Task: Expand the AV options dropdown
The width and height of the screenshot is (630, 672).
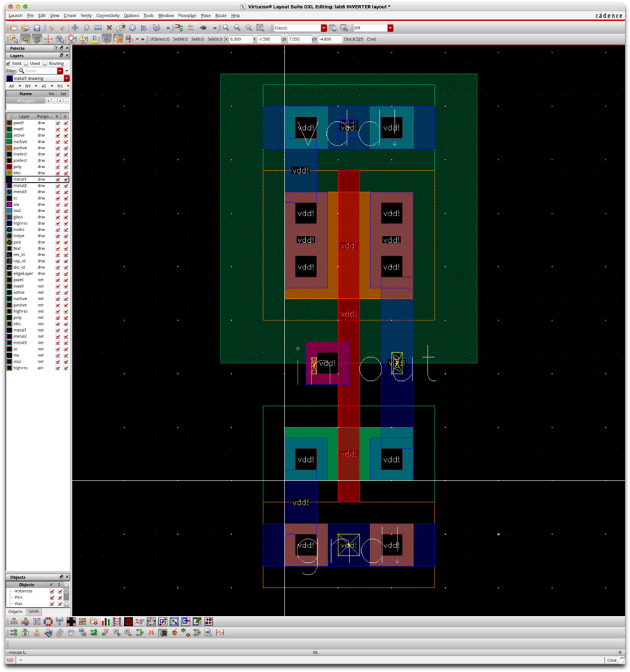Action: coord(20,86)
